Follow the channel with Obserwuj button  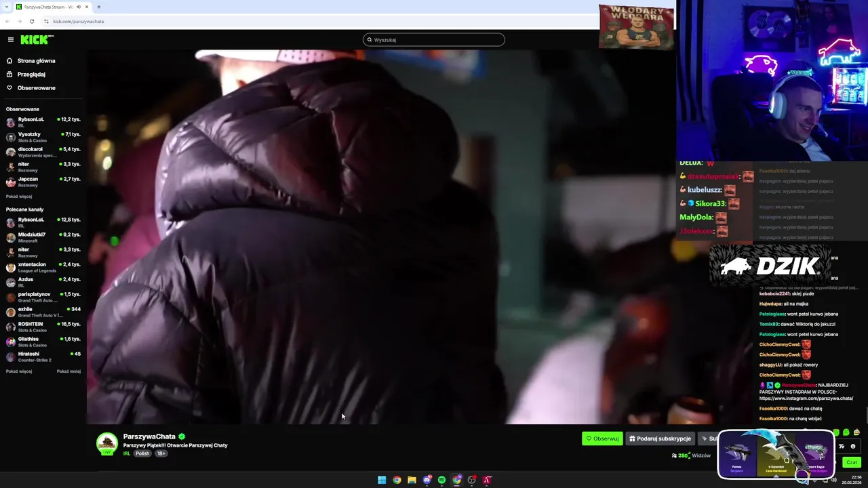point(602,439)
